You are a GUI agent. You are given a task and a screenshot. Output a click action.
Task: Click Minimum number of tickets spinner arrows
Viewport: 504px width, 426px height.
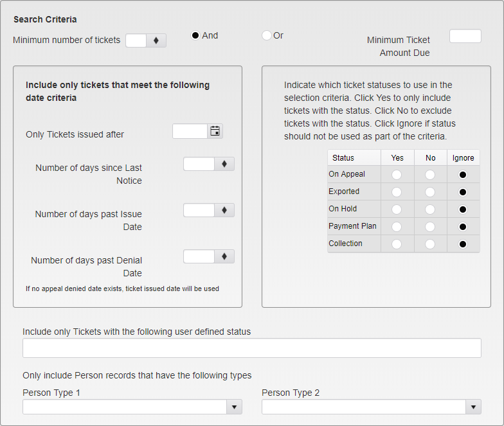156,40
